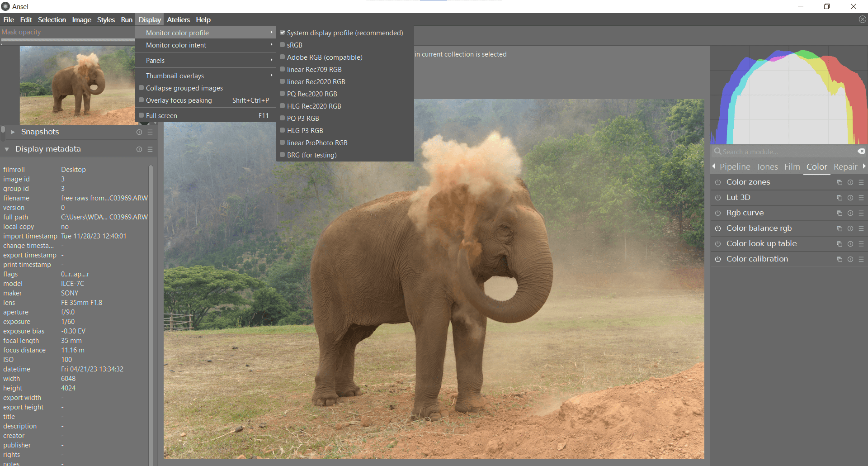Check the Collapse grouped images option
The height and width of the screenshot is (466, 868).
point(184,88)
